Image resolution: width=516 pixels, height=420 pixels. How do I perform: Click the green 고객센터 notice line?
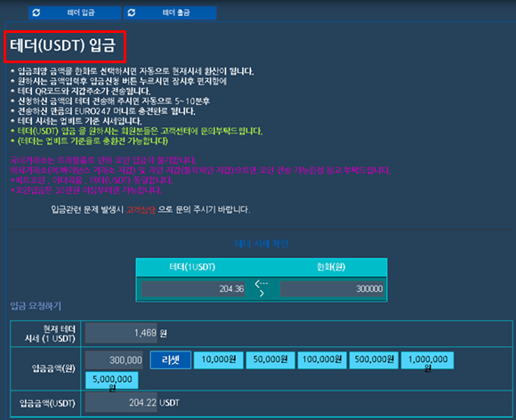(136, 131)
